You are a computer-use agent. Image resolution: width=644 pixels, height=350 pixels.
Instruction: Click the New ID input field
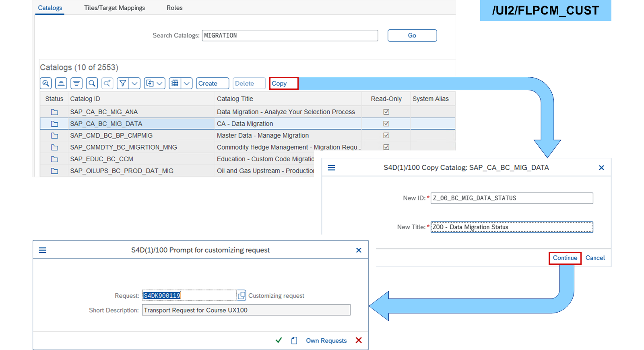tap(512, 198)
